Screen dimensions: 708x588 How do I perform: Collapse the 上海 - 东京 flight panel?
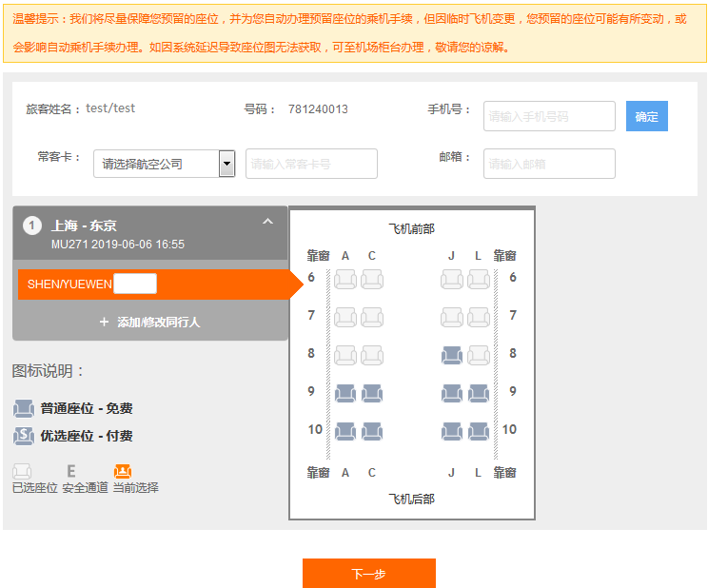[267, 222]
